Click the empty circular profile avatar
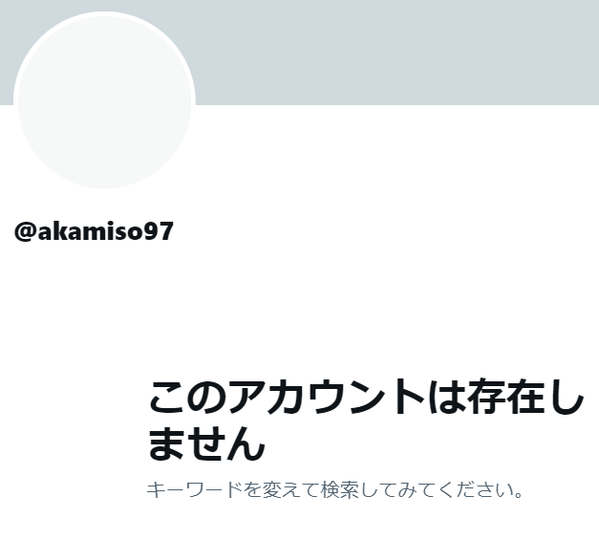599x540 pixels. pos(104,100)
